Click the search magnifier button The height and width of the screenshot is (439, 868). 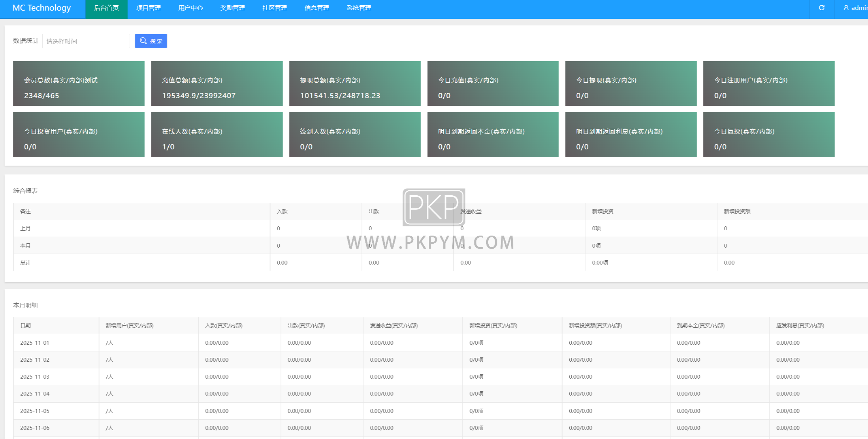[x=151, y=41]
